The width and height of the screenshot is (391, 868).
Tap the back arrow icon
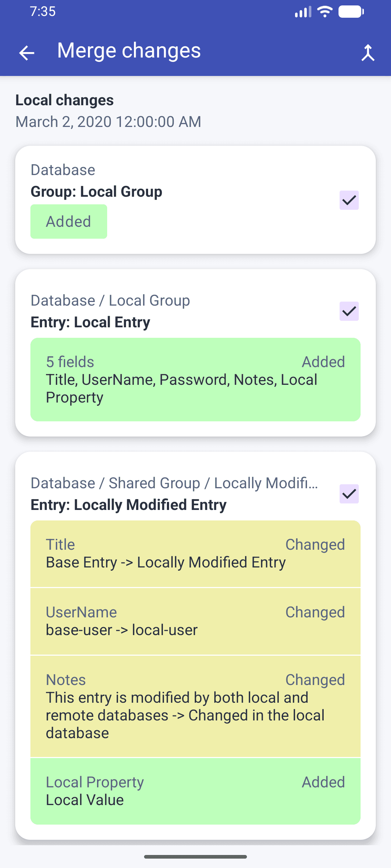pyautogui.click(x=26, y=53)
